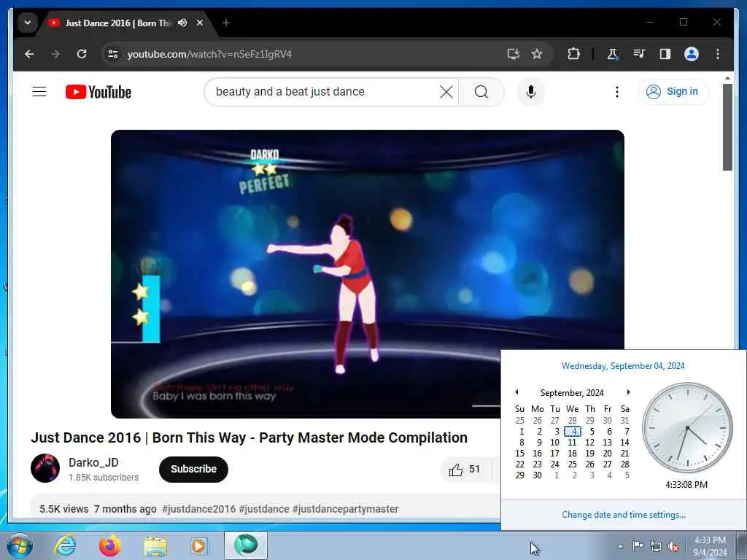The image size is (747, 560).
Task: Open the network tray icon
Action: 656,547
